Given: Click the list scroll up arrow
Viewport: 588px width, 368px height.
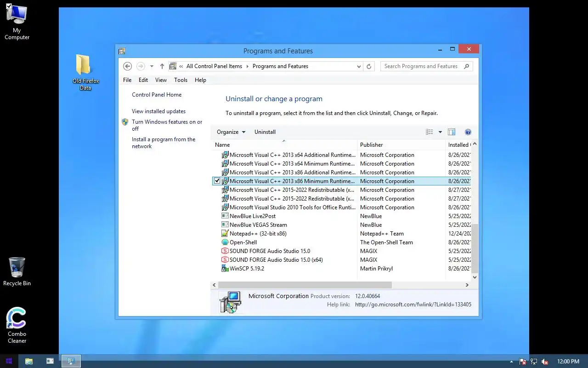Looking at the screenshot, I should pos(475,144).
